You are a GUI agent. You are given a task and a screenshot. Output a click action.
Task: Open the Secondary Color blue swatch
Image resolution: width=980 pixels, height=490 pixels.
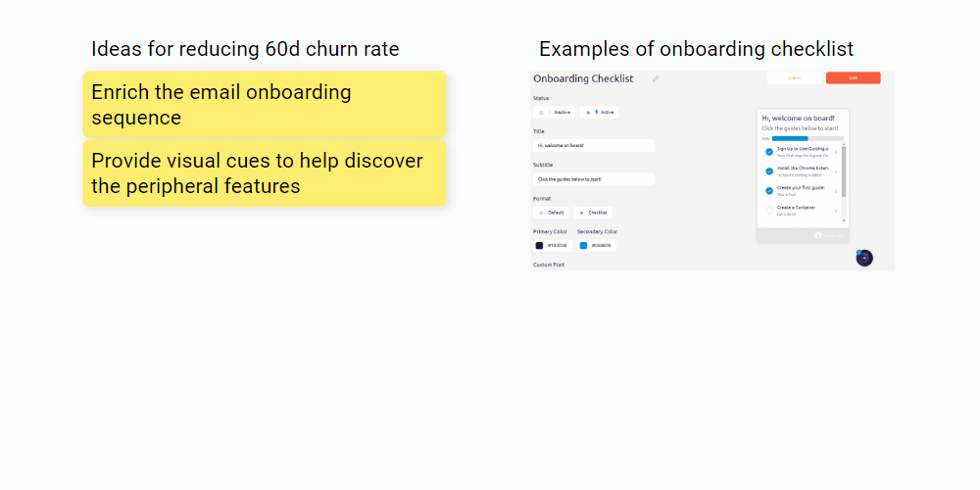[583, 245]
